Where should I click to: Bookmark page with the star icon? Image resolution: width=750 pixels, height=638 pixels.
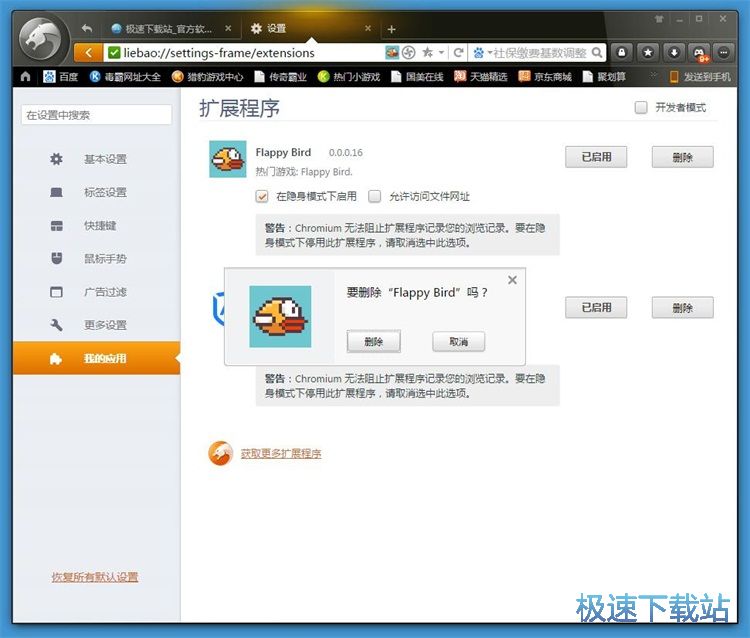(x=427, y=53)
